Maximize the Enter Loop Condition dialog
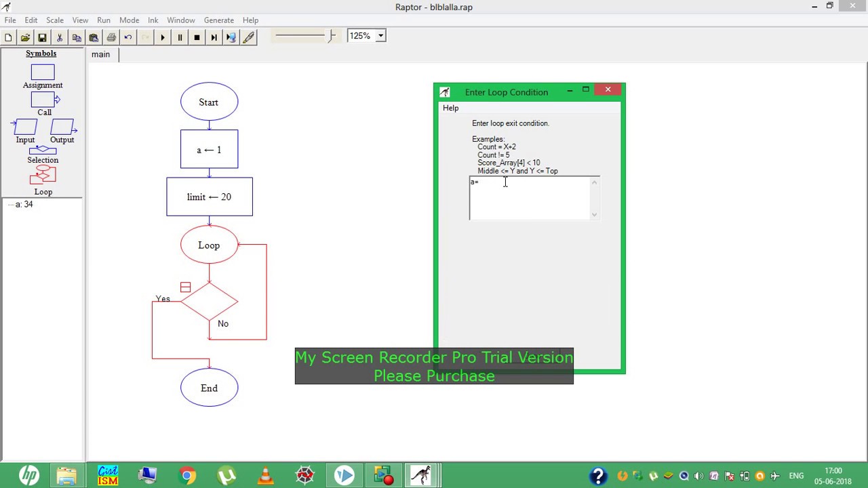 (x=586, y=89)
